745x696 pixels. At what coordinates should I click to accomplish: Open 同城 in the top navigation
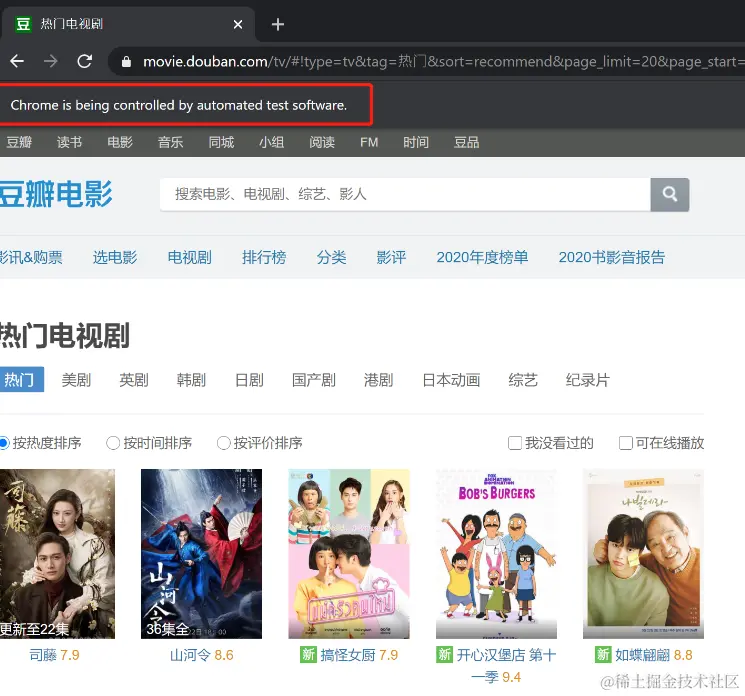[x=221, y=142]
